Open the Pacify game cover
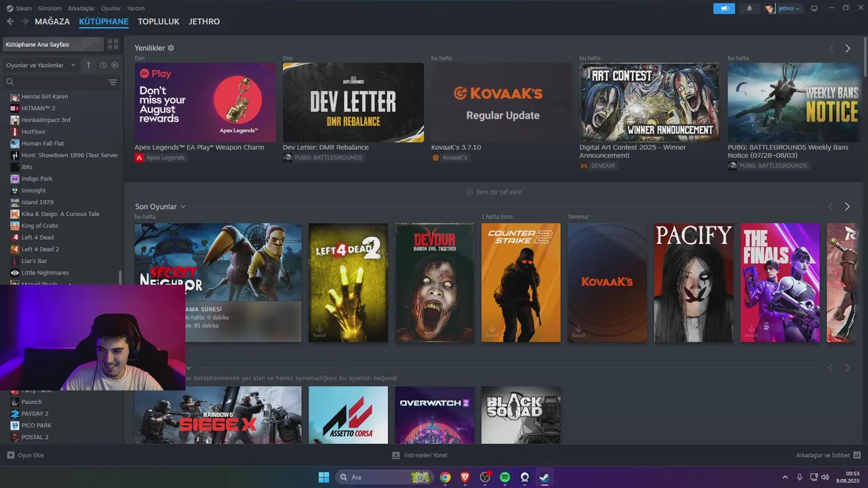This screenshot has height=488, width=868. tap(694, 283)
